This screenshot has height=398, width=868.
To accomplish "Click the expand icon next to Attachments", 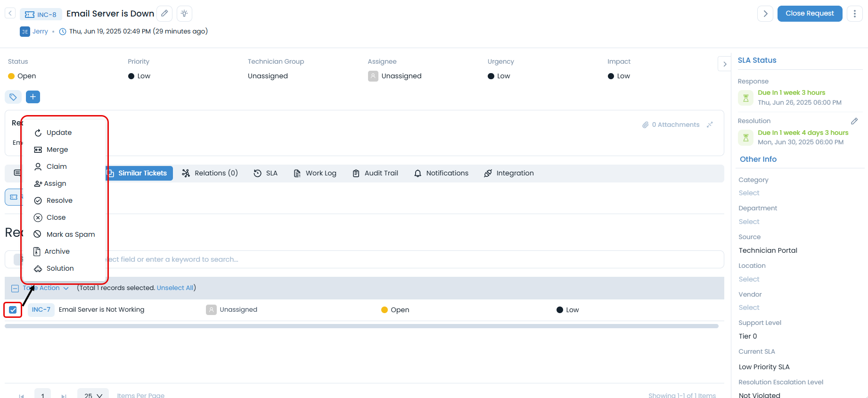I will pyautogui.click(x=710, y=125).
